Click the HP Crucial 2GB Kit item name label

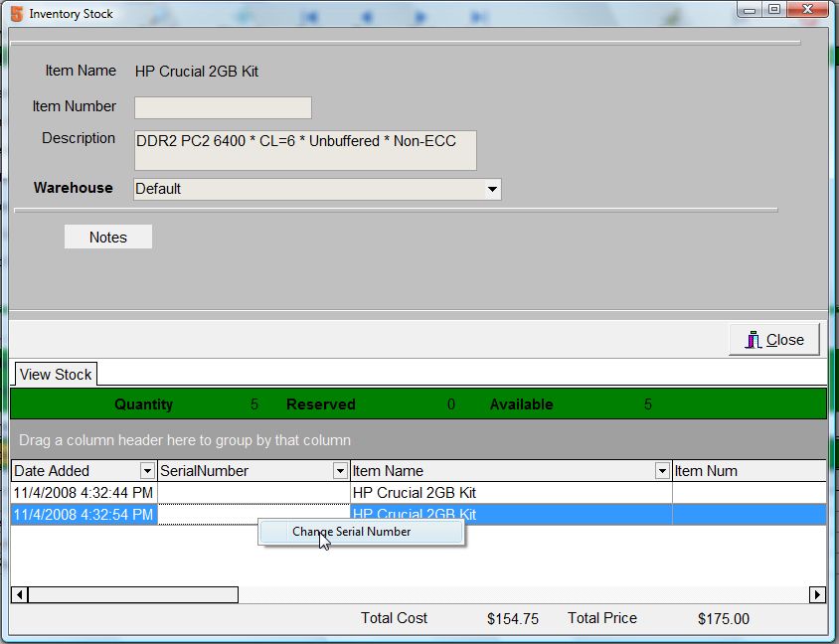click(197, 72)
